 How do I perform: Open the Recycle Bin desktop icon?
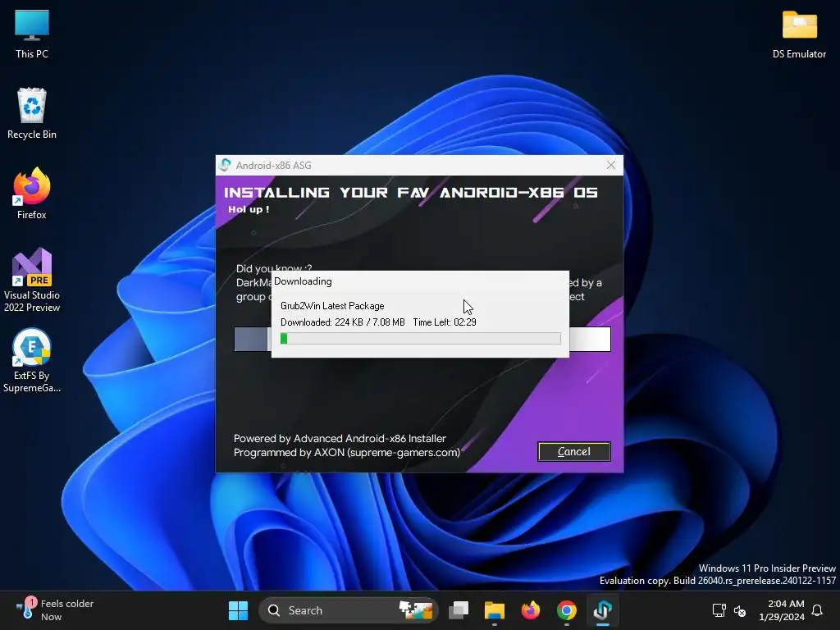point(32,113)
